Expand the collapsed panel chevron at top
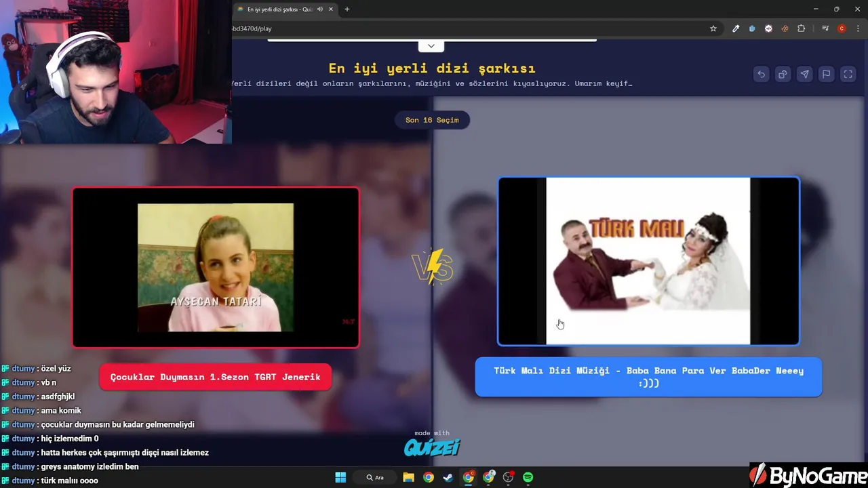 (x=431, y=46)
